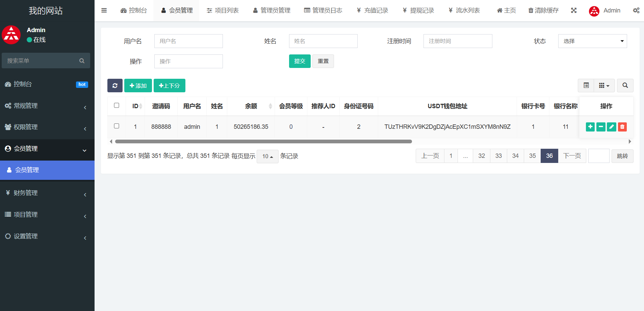Click the green plus icon in admin row
Viewport: 644px width, 311px height.
pos(590,127)
